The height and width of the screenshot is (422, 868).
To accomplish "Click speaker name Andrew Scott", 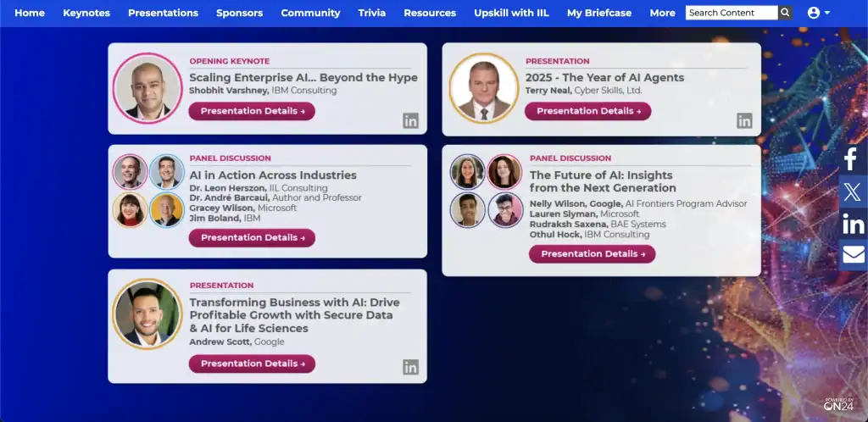I will pos(220,341).
